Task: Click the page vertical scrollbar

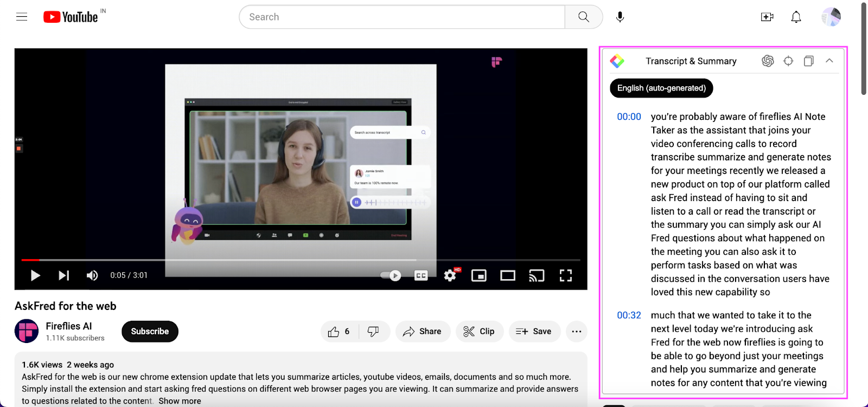Action: 864,49
